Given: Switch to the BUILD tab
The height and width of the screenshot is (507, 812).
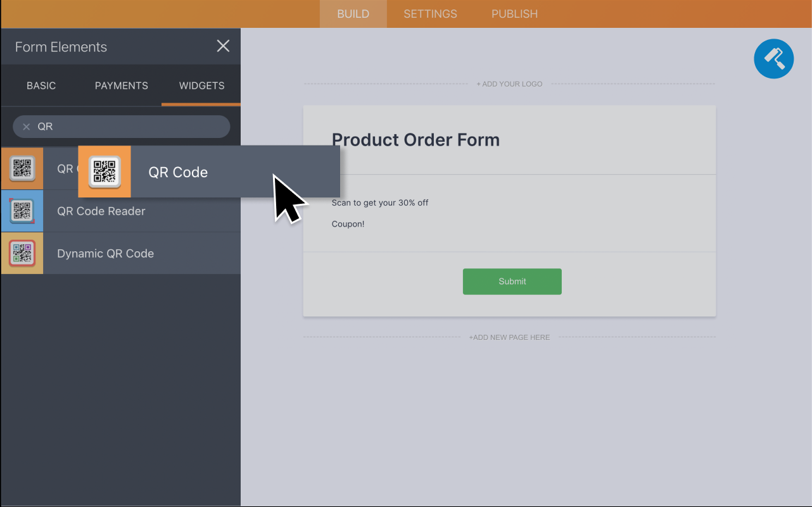Looking at the screenshot, I should (x=353, y=13).
